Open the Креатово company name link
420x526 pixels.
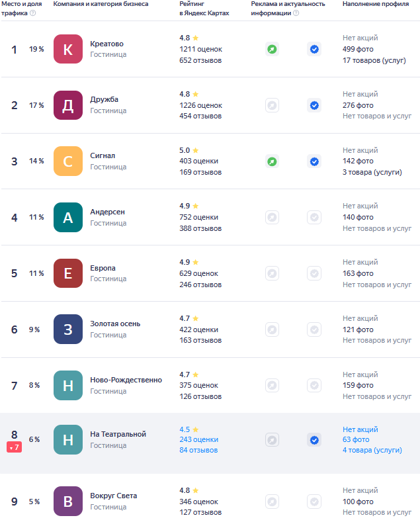[x=106, y=44]
